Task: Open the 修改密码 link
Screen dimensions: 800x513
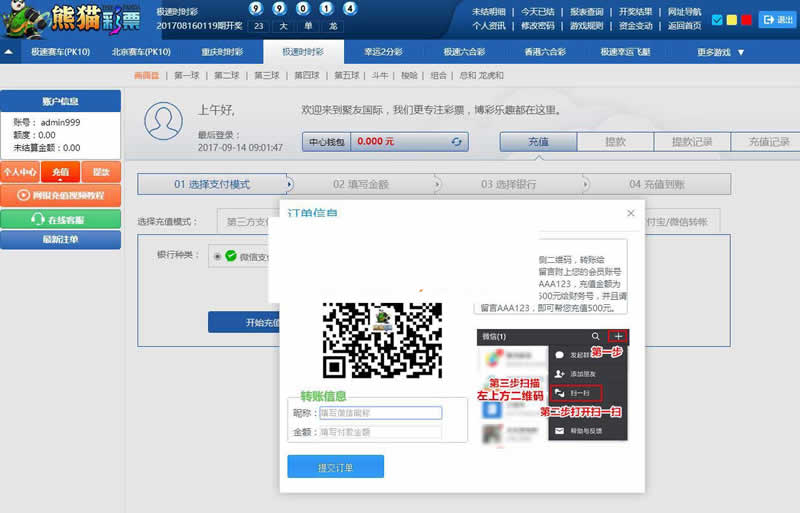Action: (x=537, y=26)
